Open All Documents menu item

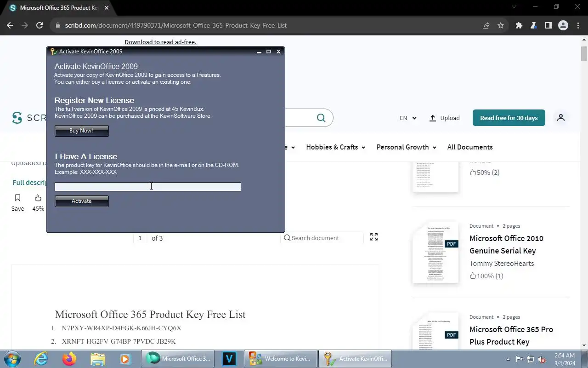(x=470, y=147)
